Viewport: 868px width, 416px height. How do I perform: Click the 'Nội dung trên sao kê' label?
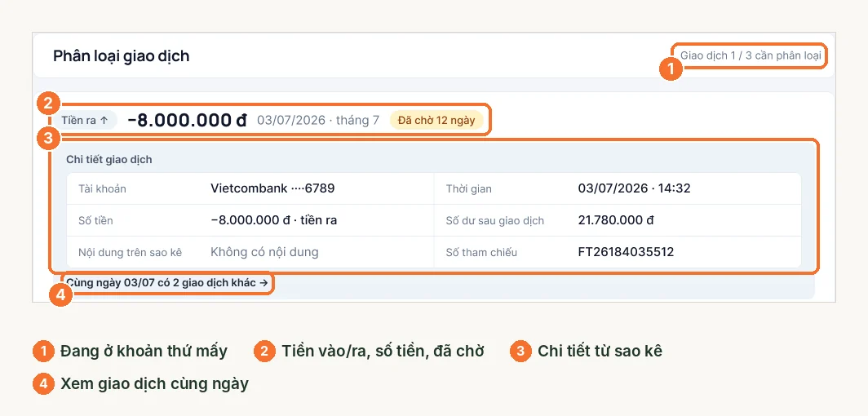point(131,253)
